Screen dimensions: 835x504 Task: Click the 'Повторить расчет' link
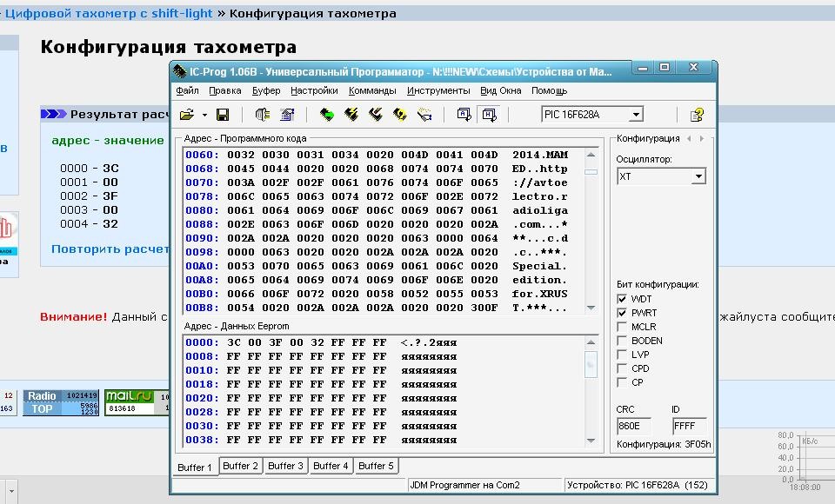[110, 249]
